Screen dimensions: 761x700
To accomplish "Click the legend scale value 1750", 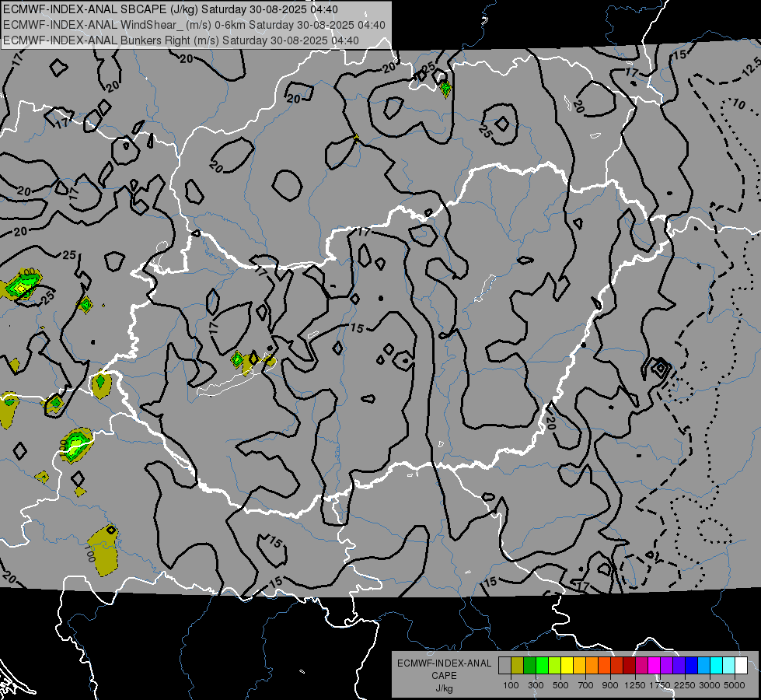I will coord(660,685).
